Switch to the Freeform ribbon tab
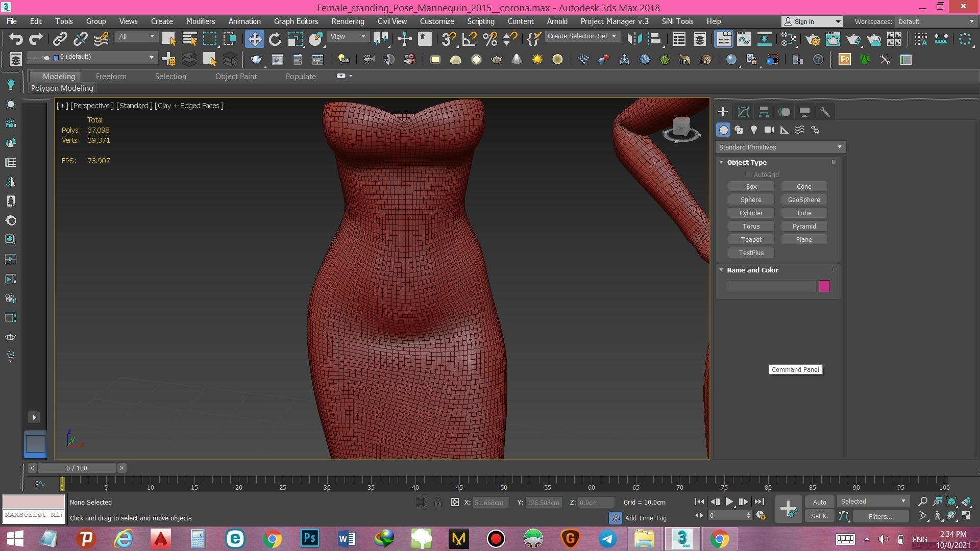The height and width of the screenshot is (551, 980). 111,76
